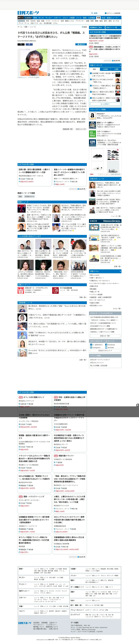This screenshot has width=139, height=644.
Task: Open 富川悠太氏 news headline
Action: point(57,307)
